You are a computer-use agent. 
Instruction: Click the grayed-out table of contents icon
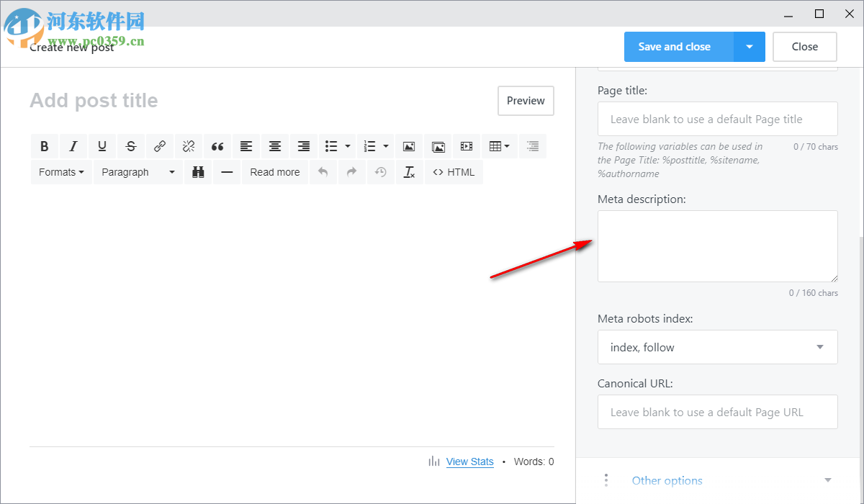(533, 146)
